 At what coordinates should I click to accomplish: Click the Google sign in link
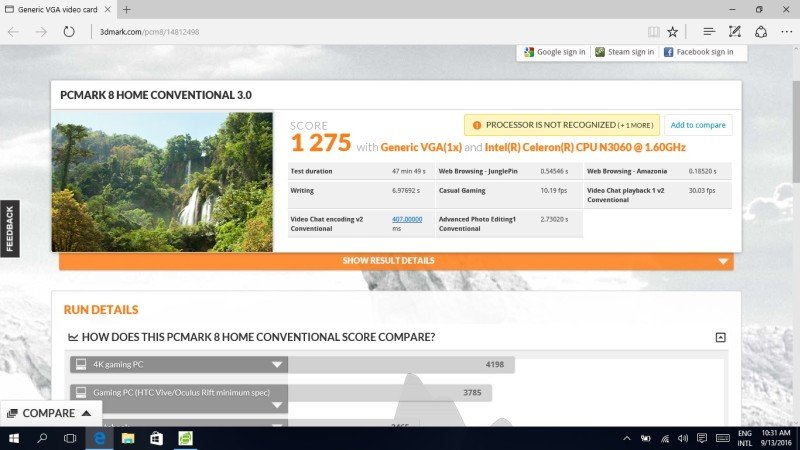click(554, 52)
